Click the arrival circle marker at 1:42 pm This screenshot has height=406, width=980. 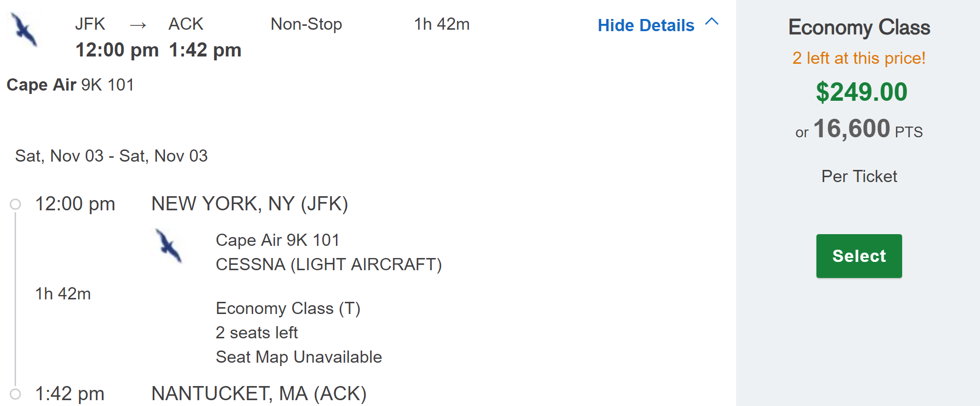(16, 393)
